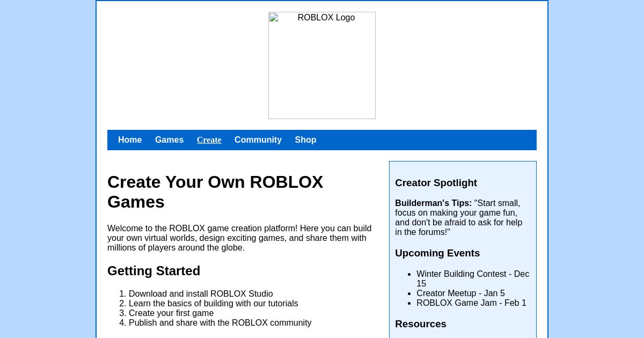Viewport: 644px width, 338px height.
Task: Click the Creator Spotlight heading
Action: [436, 182]
